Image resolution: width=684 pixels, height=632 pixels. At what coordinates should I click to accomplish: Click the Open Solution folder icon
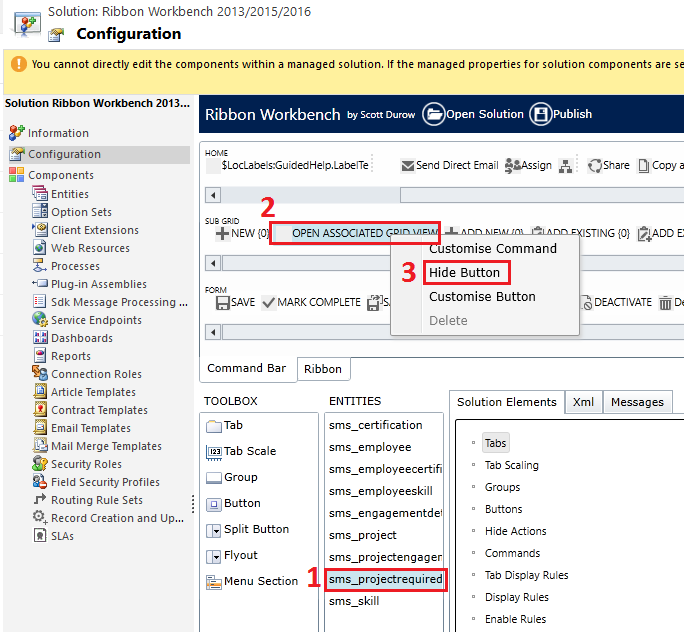[x=433, y=114]
